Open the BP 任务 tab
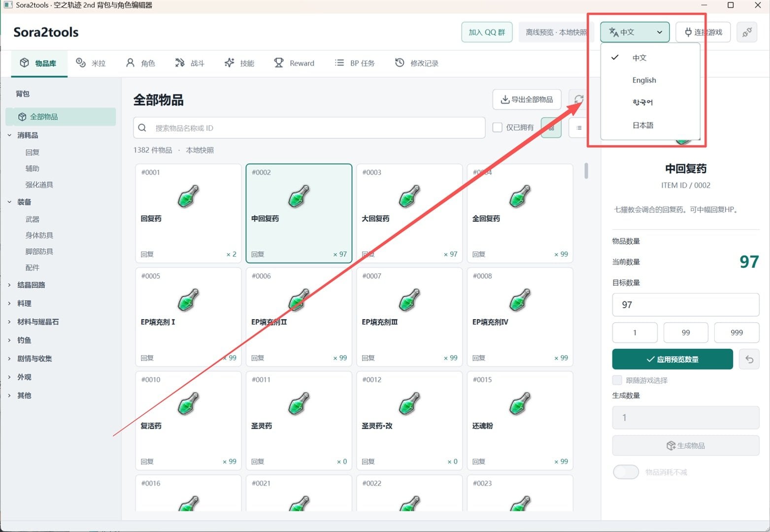Screen dimensions: 770x532 coord(355,63)
